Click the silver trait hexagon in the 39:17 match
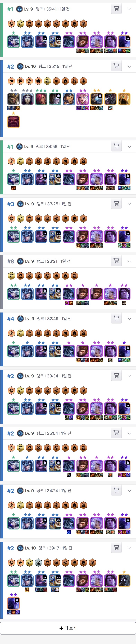This screenshot has width=136, height=644. pyautogui.click(x=38, y=562)
